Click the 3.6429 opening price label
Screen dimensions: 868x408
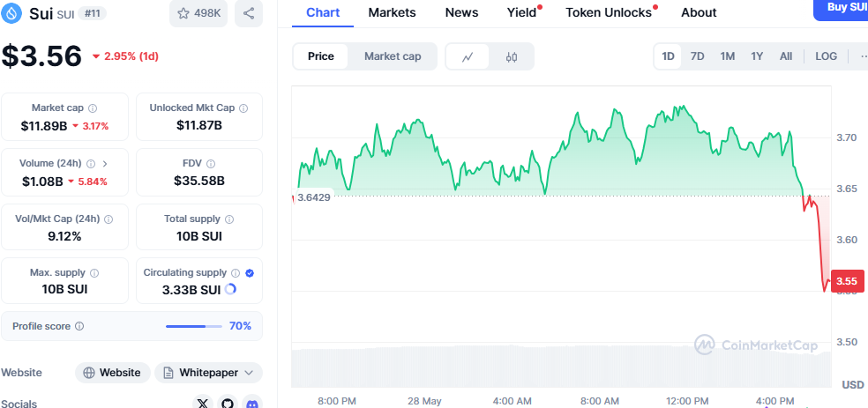(x=313, y=197)
